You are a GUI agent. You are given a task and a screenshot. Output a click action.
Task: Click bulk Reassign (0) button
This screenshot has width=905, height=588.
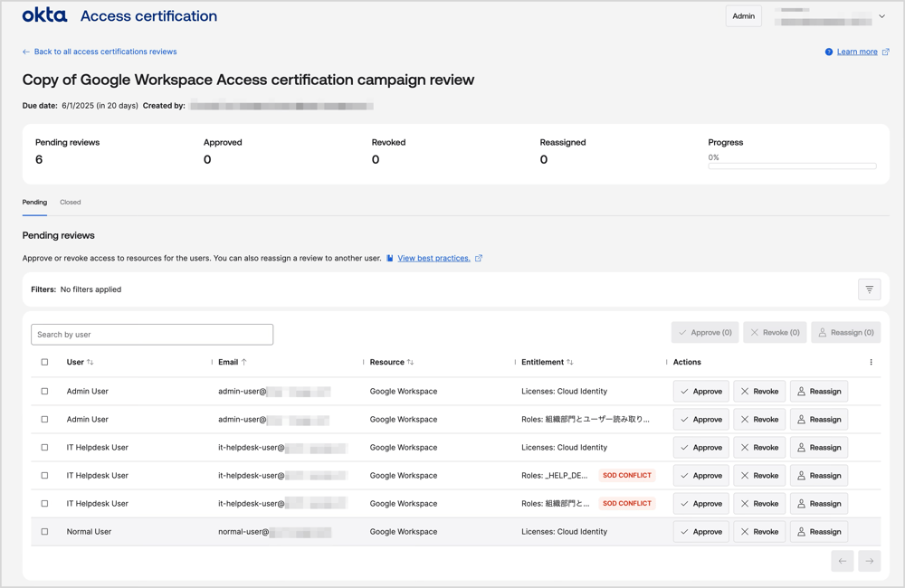845,332
